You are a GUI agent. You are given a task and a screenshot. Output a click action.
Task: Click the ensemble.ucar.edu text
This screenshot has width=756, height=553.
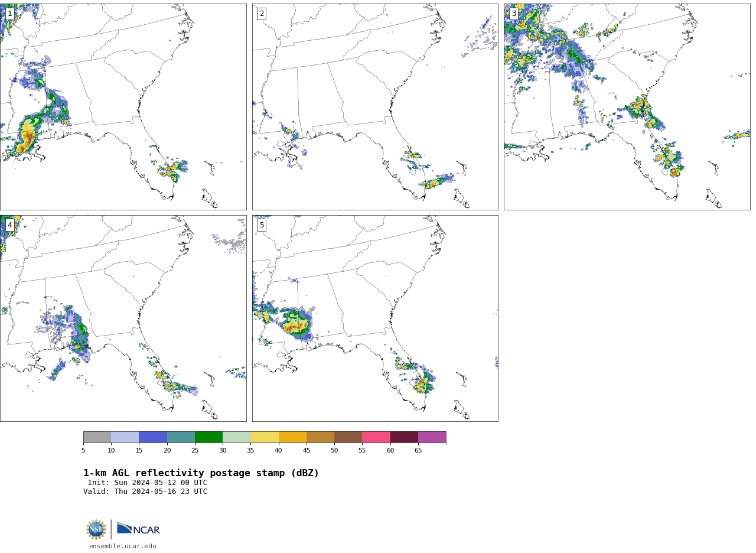point(123,547)
